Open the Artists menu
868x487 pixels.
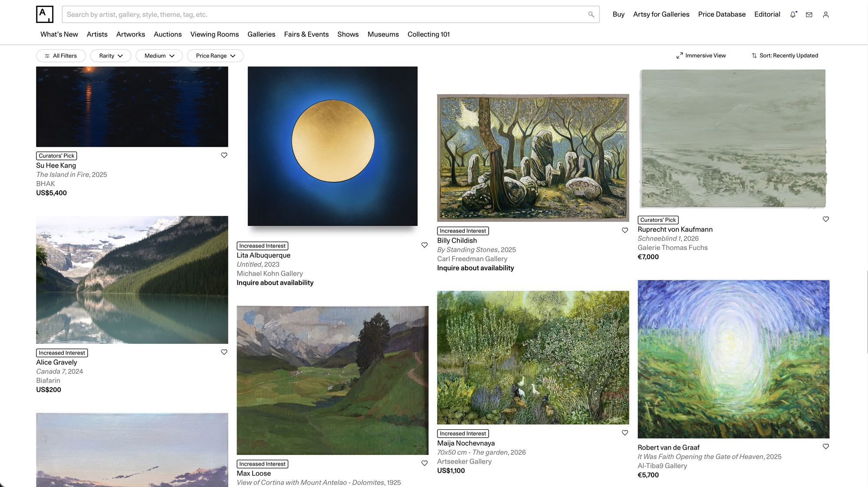click(97, 34)
